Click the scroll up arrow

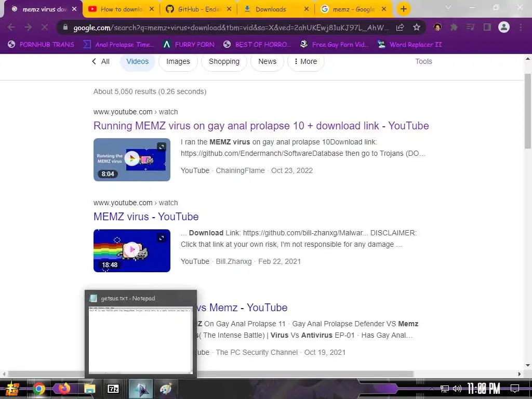(x=528, y=59)
